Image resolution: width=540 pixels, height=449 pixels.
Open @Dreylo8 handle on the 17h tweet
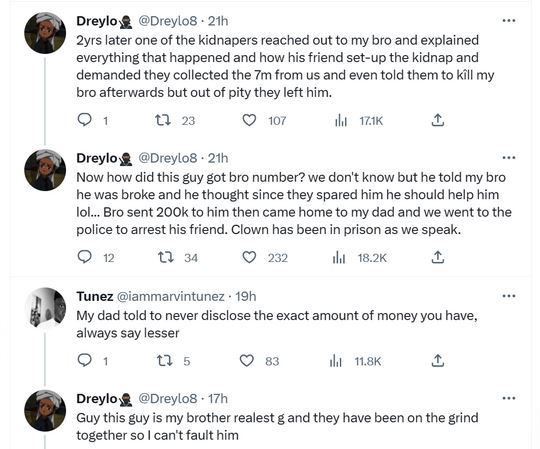pyautogui.click(x=168, y=398)
